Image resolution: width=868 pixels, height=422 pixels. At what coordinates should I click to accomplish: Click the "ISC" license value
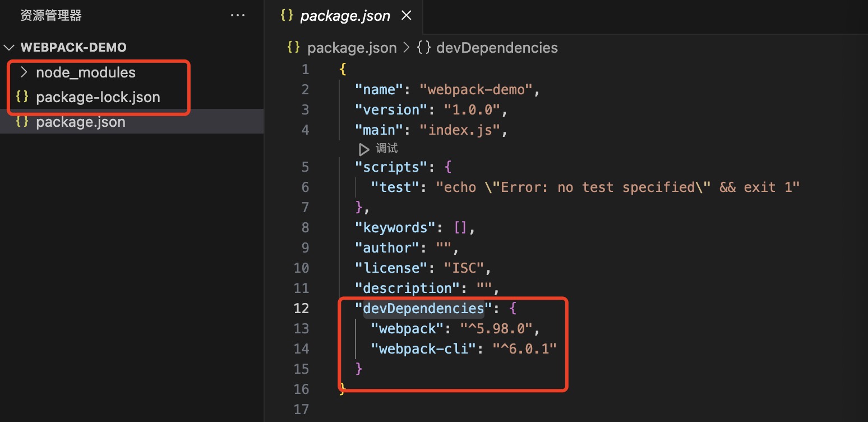[463, 268]
